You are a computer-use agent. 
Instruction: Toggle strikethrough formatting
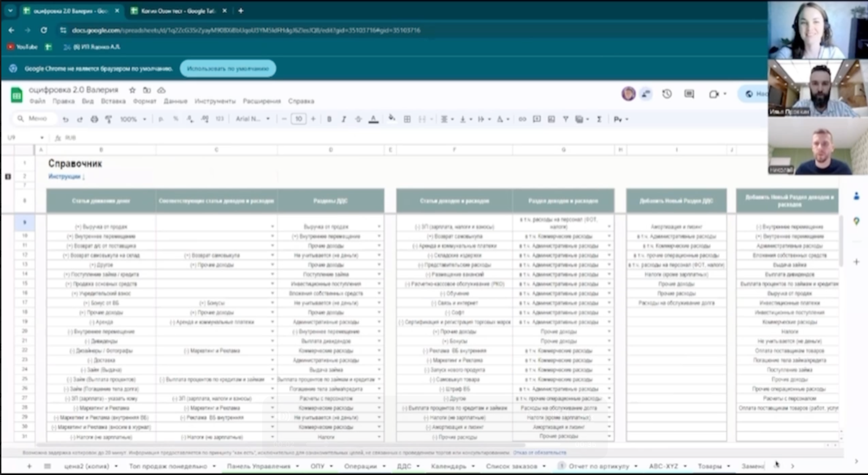[358, 119]
